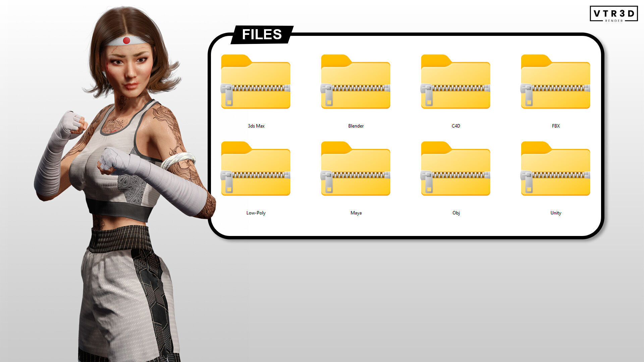This screenshot has height=362, width=644.
Task: Click the VTR3D Render logo
Action: [613, 14]
